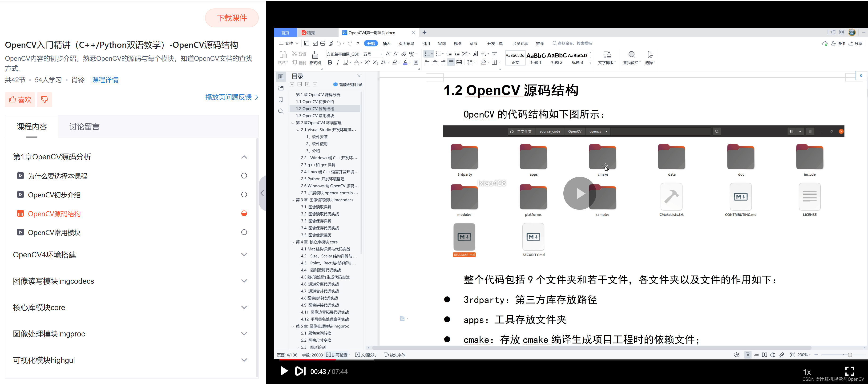Open the 课程详情 course details link
The image size is (868, 384).
(x=105, y=80)
